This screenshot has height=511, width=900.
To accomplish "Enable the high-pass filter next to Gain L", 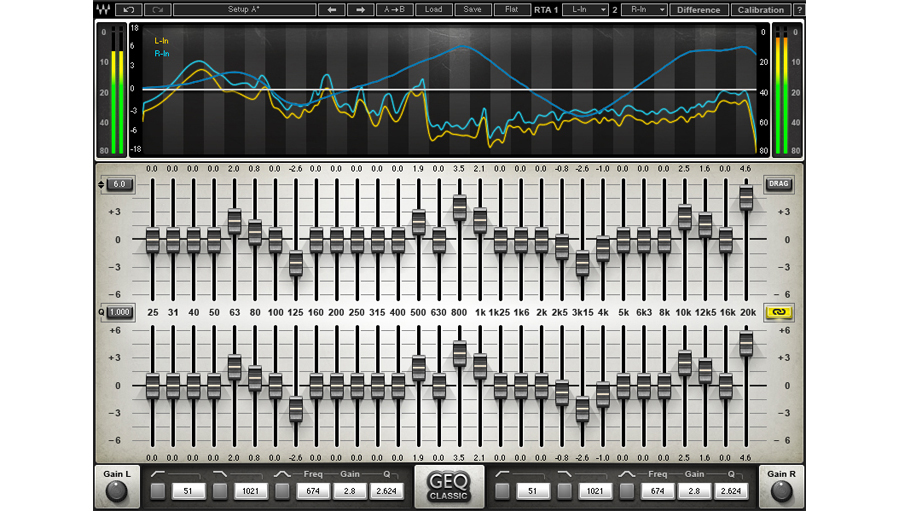I will (x=158, y=491).
